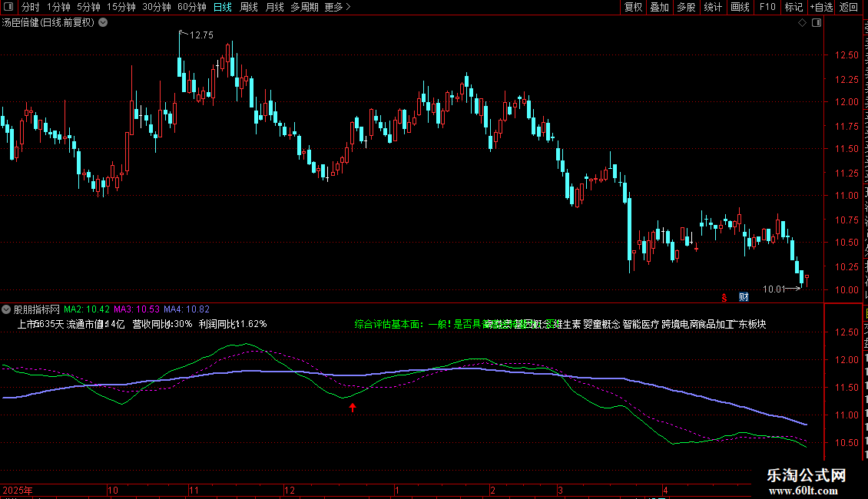
Task: Open the 统计 statistics tool
Action: tap(713, 7)
